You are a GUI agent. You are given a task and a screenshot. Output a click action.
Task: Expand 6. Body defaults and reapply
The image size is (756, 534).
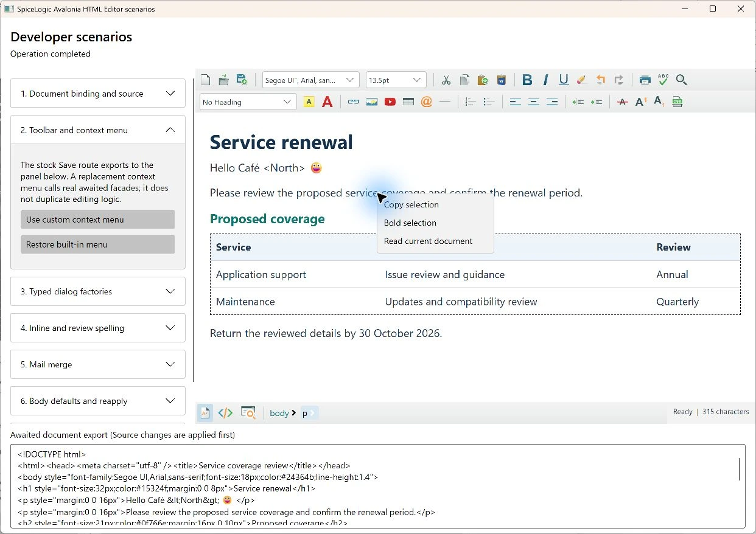point(98,401)
